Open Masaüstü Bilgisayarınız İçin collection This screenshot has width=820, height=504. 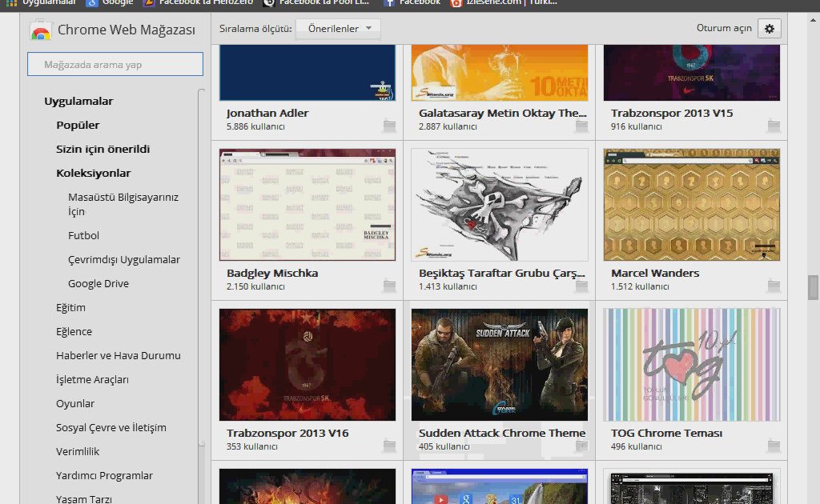[x=123, y=204]
